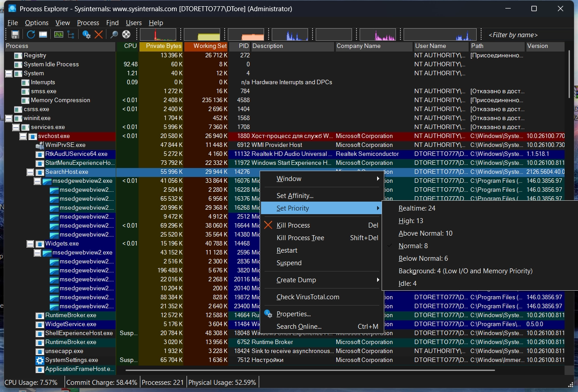Click the red X Kill Process toolbar icon
578x392 pixels.
pos(99,34)
